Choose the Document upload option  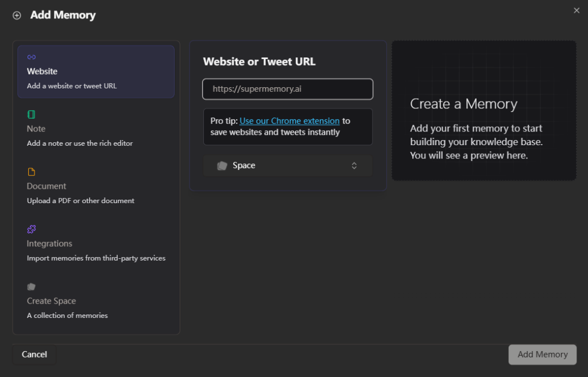(x=96, y=186)
